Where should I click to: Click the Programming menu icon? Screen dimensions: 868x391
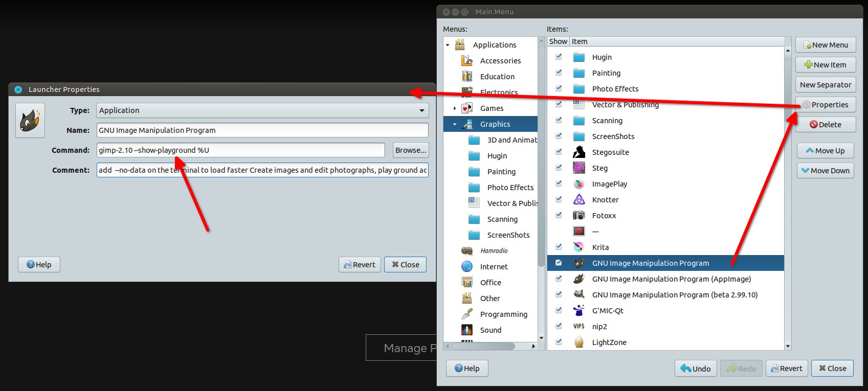467,314
